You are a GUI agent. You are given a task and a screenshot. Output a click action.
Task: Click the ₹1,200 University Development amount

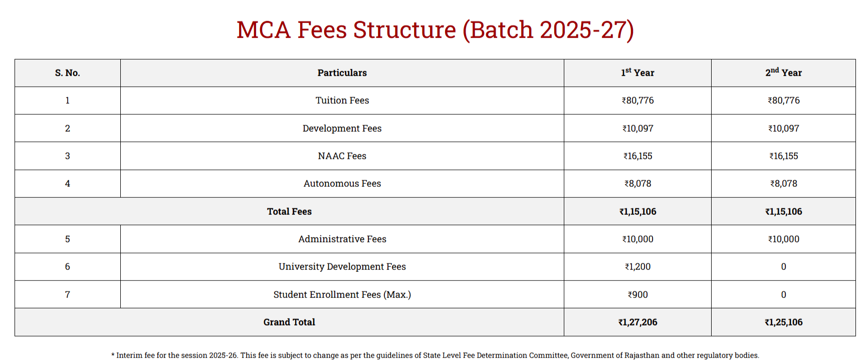coord(637,267)
